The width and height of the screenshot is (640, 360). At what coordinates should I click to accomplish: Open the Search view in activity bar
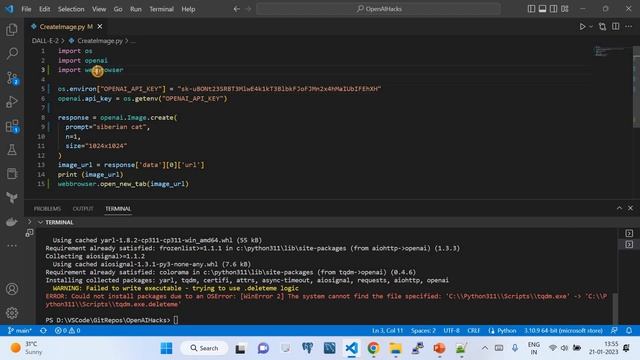click(12, 53)
